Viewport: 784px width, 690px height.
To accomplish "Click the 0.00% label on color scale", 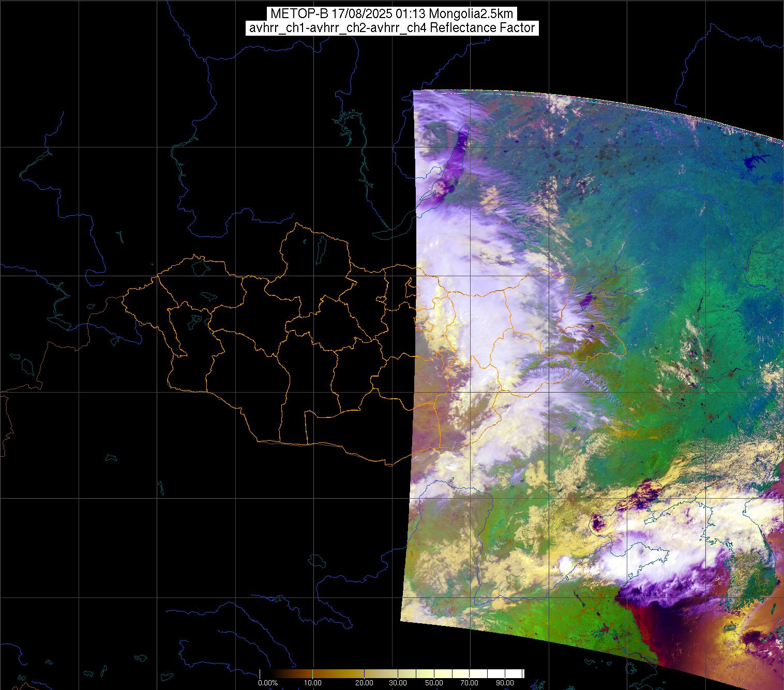I will tap(268, 683).
